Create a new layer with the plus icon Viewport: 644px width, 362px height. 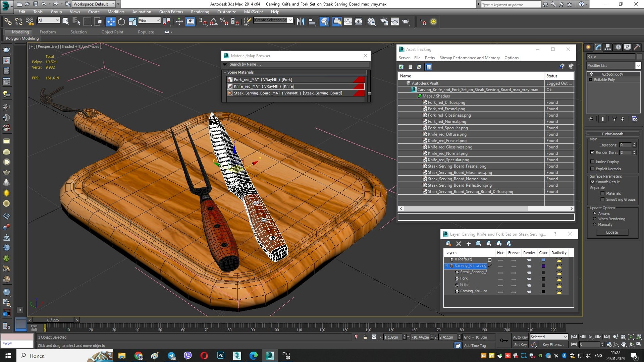(469, 244)
